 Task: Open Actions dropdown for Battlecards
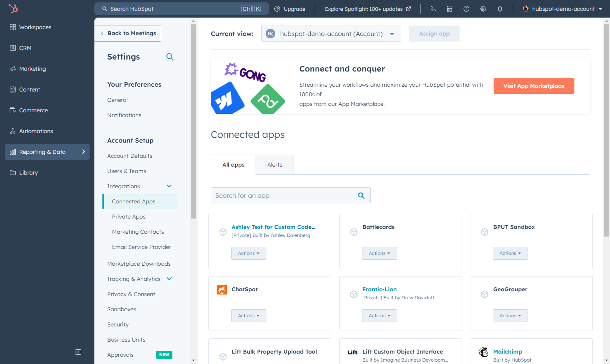click(x=380, y=253)
